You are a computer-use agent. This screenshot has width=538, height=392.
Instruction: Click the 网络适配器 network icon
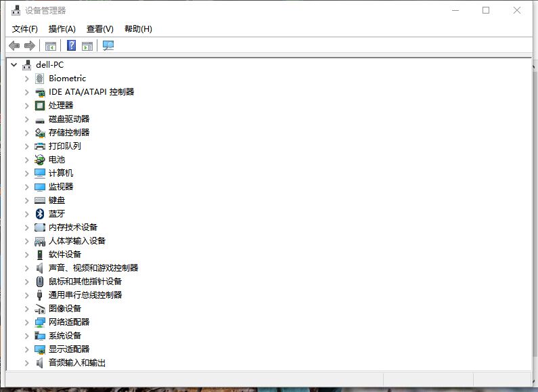[40, 322]
